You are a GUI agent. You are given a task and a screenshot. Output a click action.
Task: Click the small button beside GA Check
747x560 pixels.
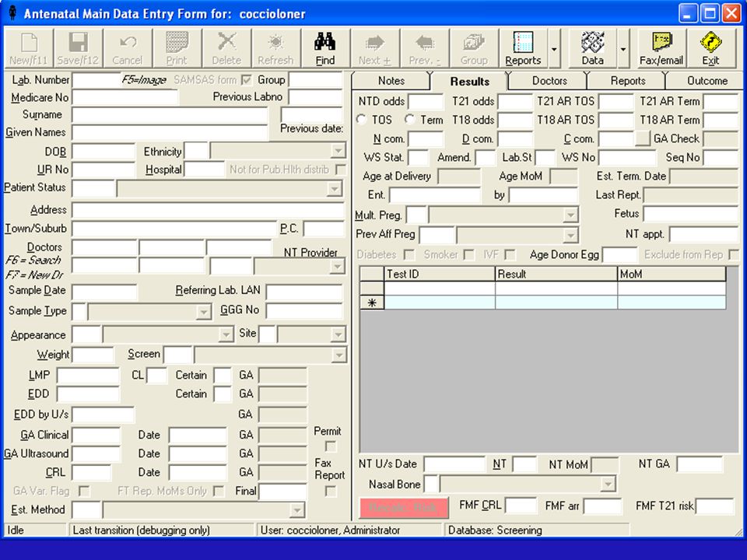click(642, 138)
